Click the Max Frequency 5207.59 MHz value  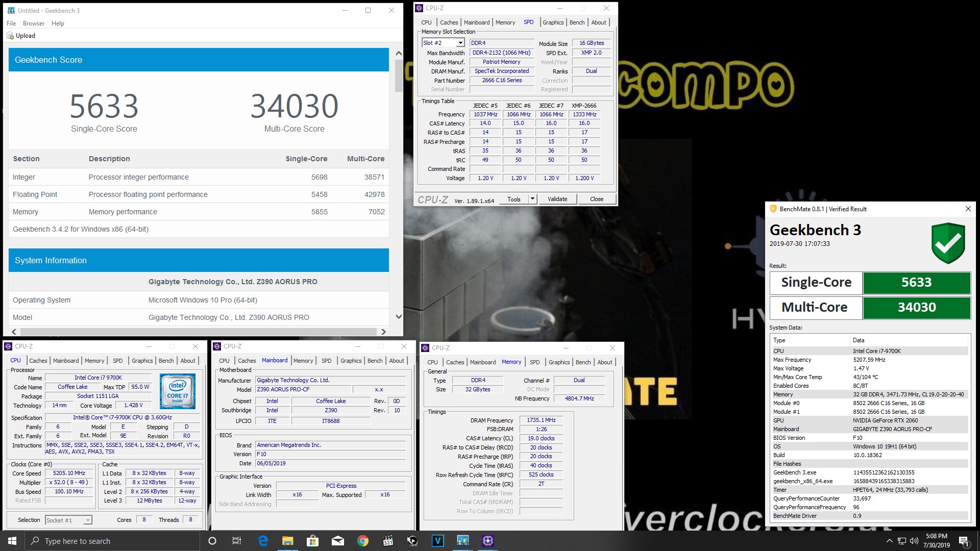[869, 360]
